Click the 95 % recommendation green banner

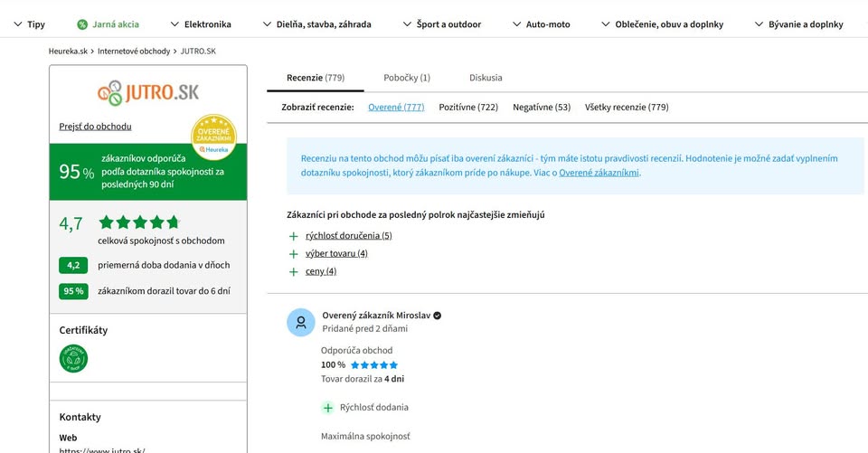pos(148,172)
